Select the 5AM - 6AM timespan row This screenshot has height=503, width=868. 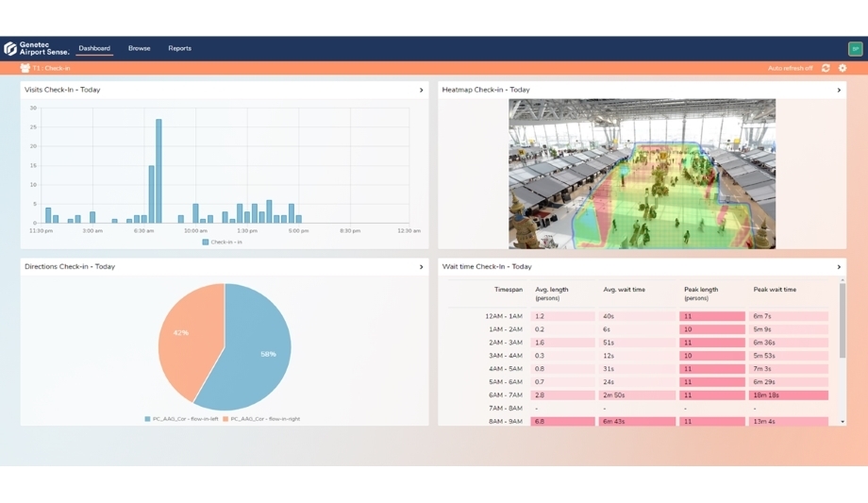click(639, 382)
